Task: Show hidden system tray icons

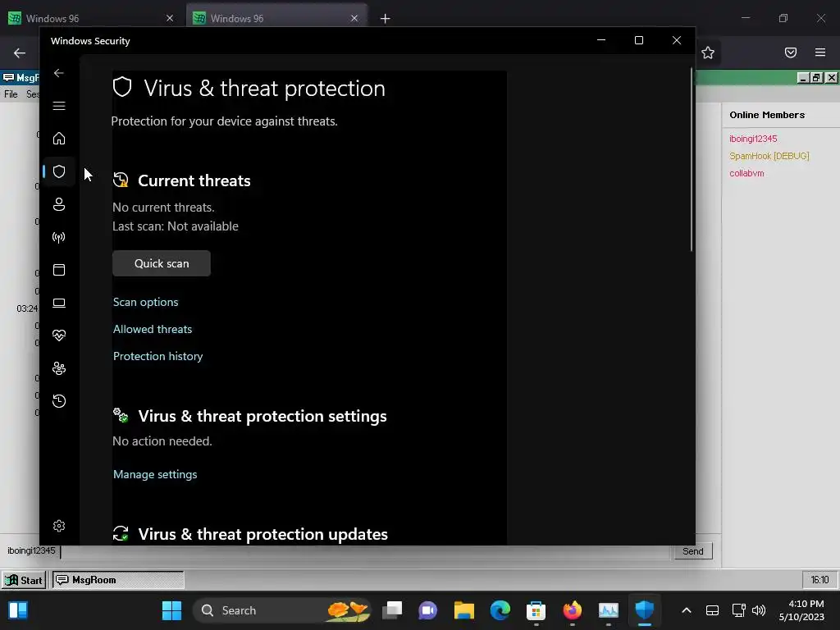Action: pos(687,610)
